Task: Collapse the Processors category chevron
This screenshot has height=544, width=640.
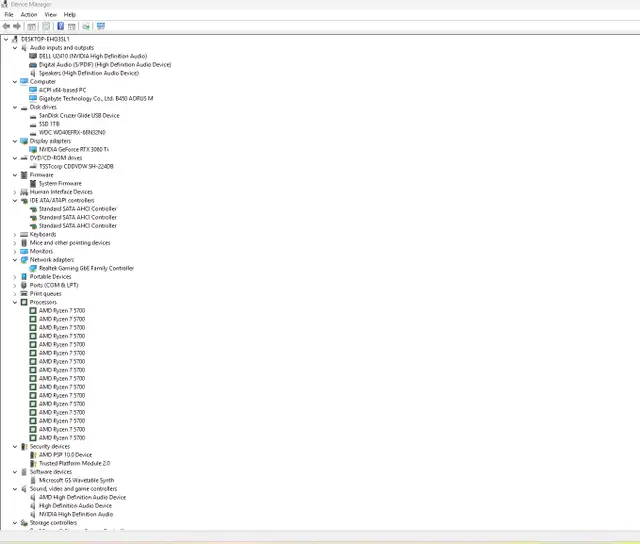Action: [15, 302]
